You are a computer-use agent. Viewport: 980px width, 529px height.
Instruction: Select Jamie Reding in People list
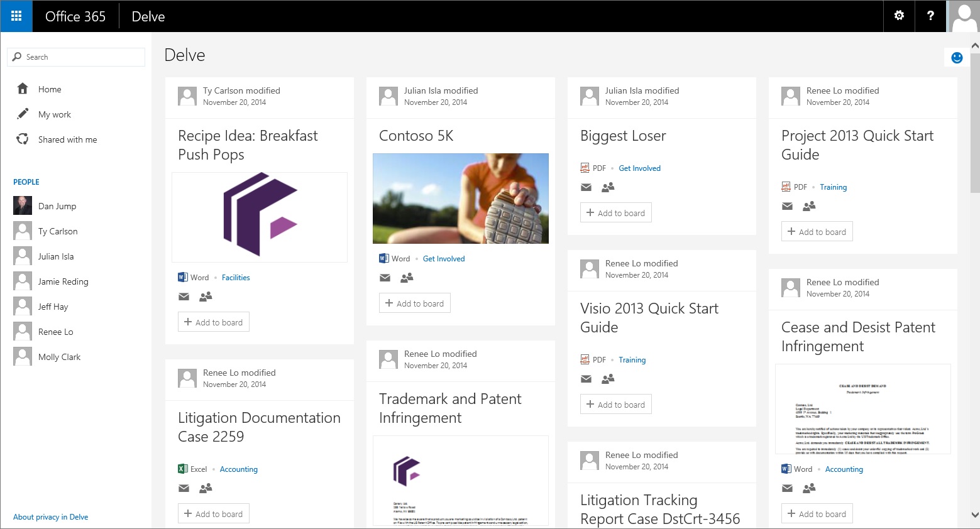tap(63, 281)
